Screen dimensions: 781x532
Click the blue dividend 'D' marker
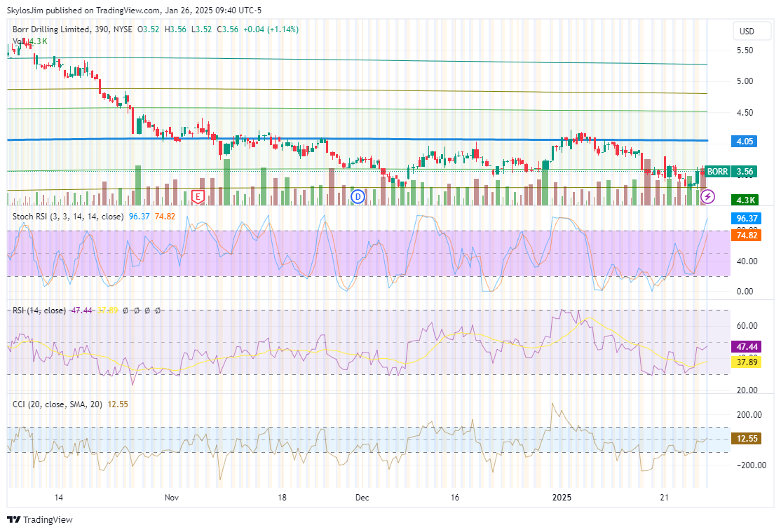(x=358, y=197)
